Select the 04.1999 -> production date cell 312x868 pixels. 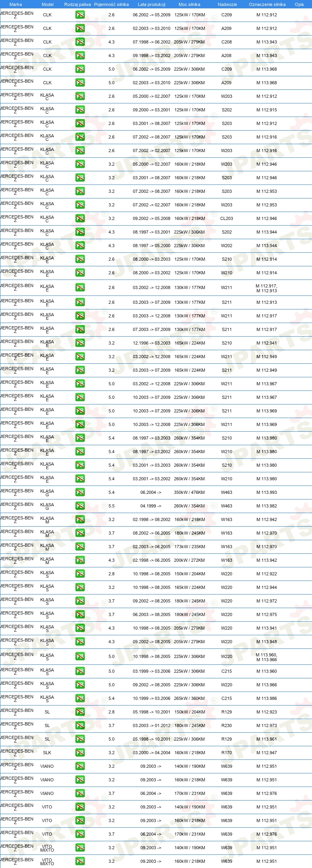point(151,506)
